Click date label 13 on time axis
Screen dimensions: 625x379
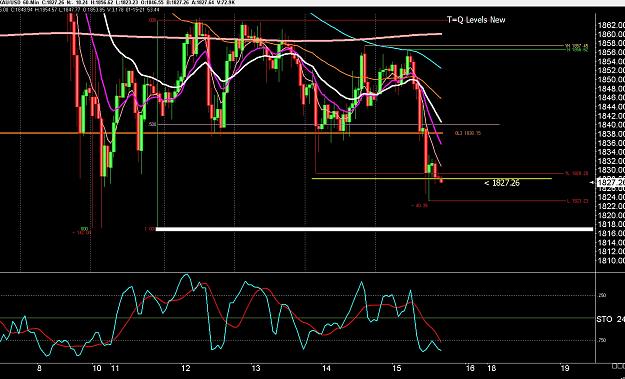click(256, 368)
